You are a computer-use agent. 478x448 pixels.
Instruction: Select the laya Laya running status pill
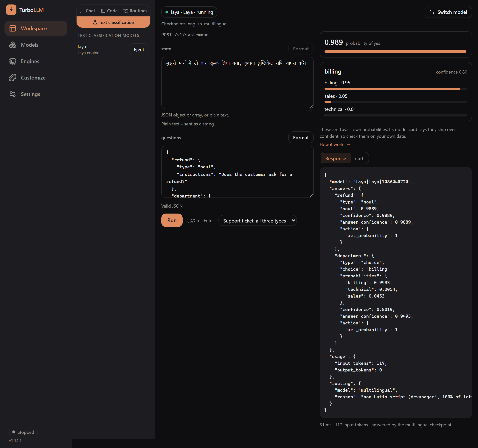click(189, 12)
